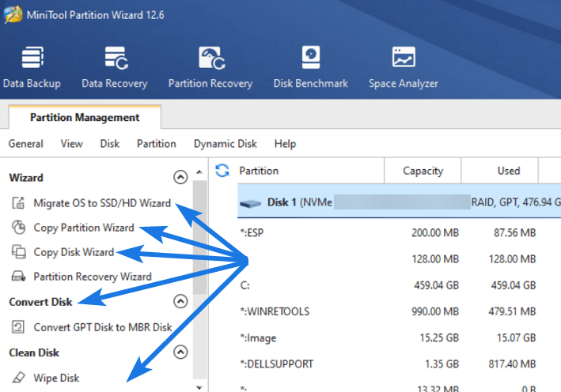The image size is (561, 392).
Task: Open the Data Backup tool
Action: [x=32, y=67]
